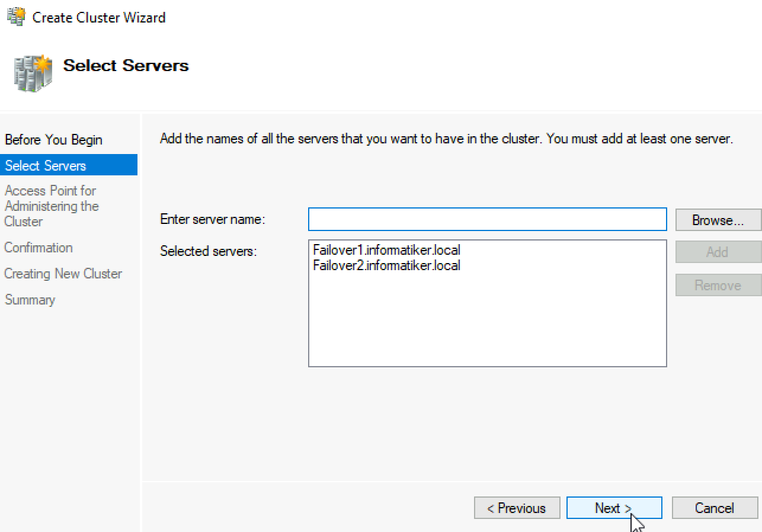
Task: Go back with the Previous button
Action: pos(517,508)
